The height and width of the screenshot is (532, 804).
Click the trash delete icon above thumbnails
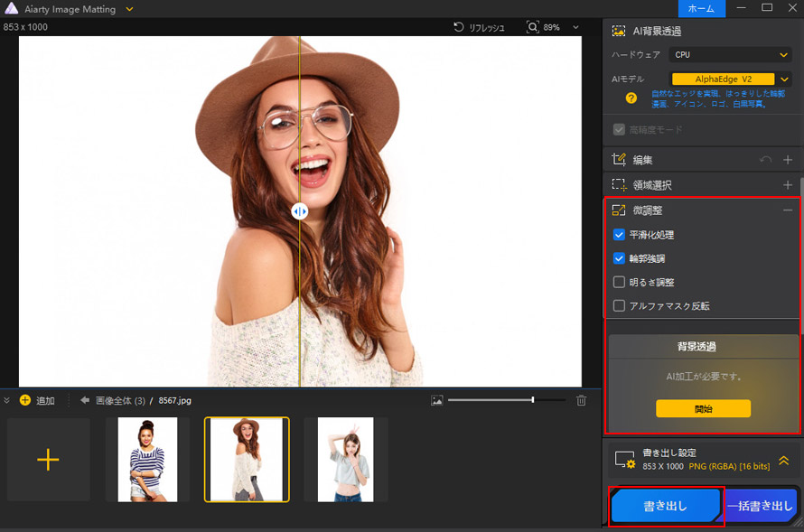tap(582, 400)
